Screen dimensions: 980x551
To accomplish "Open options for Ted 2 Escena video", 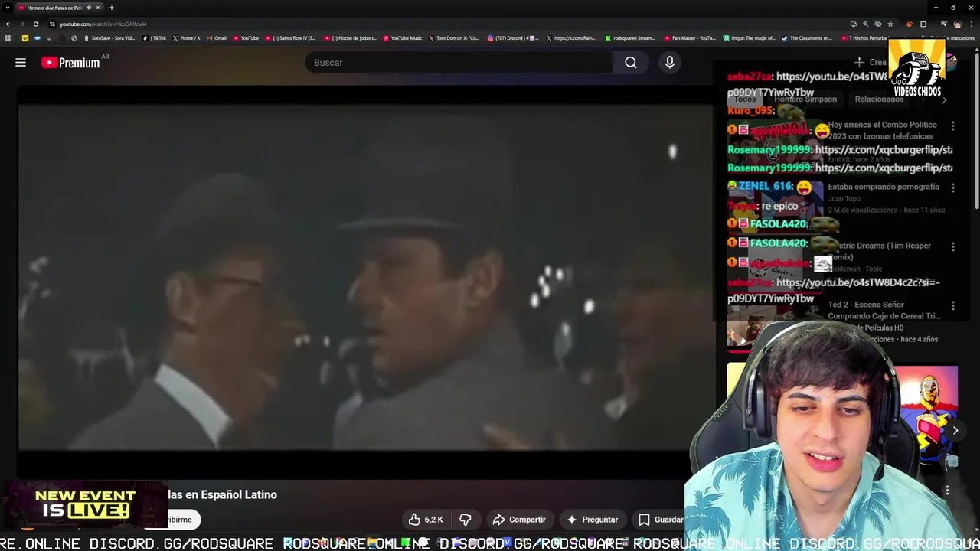I will pyautogui.click(x=953, y=305).
